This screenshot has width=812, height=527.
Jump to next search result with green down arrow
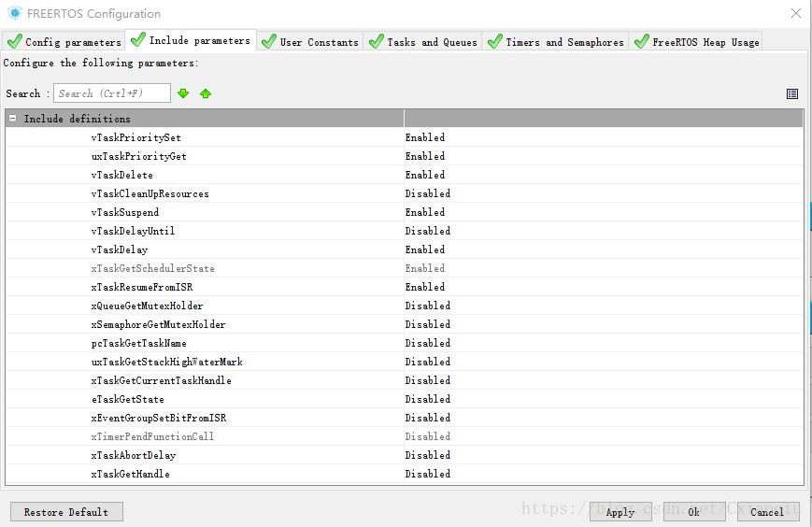[183, 93]
